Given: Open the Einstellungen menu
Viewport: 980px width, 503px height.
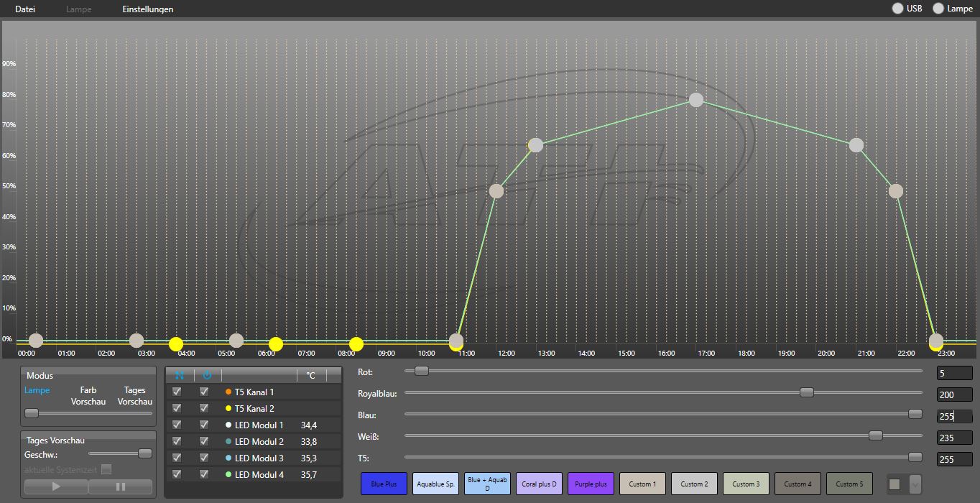Looking at the screenshot, I should click(147, 9).
